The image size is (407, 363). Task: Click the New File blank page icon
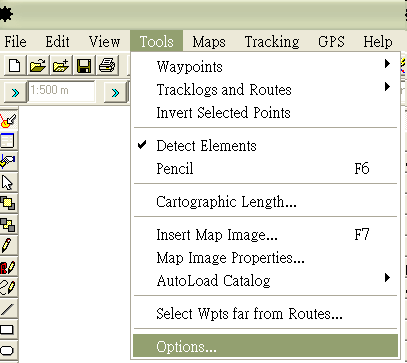(x=15, y=65)
